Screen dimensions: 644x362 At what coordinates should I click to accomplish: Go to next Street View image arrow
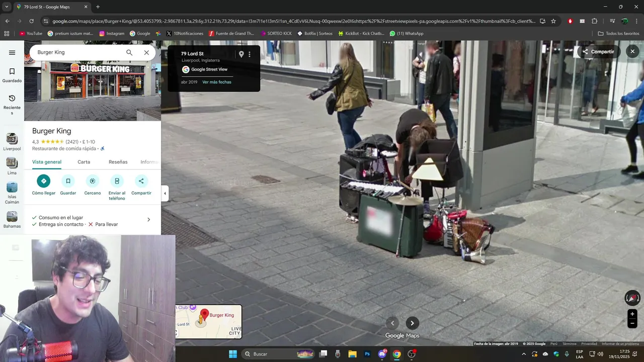pos(412,323)
